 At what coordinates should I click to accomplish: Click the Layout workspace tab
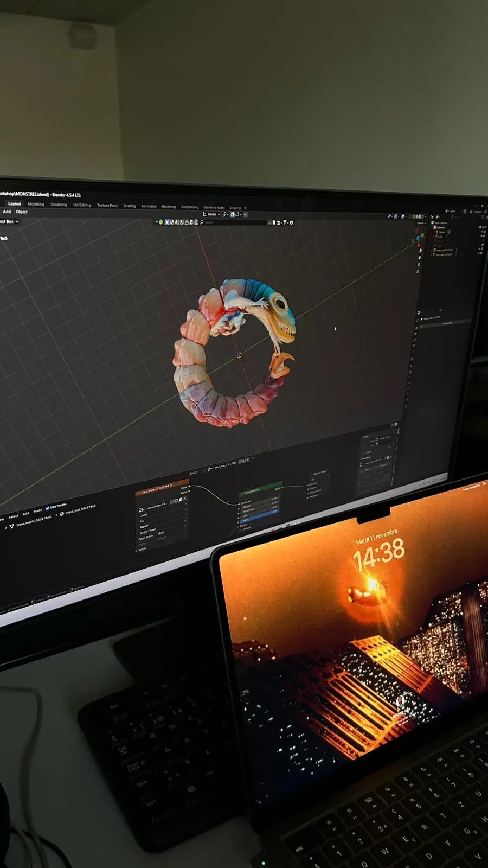coord(14,203)
